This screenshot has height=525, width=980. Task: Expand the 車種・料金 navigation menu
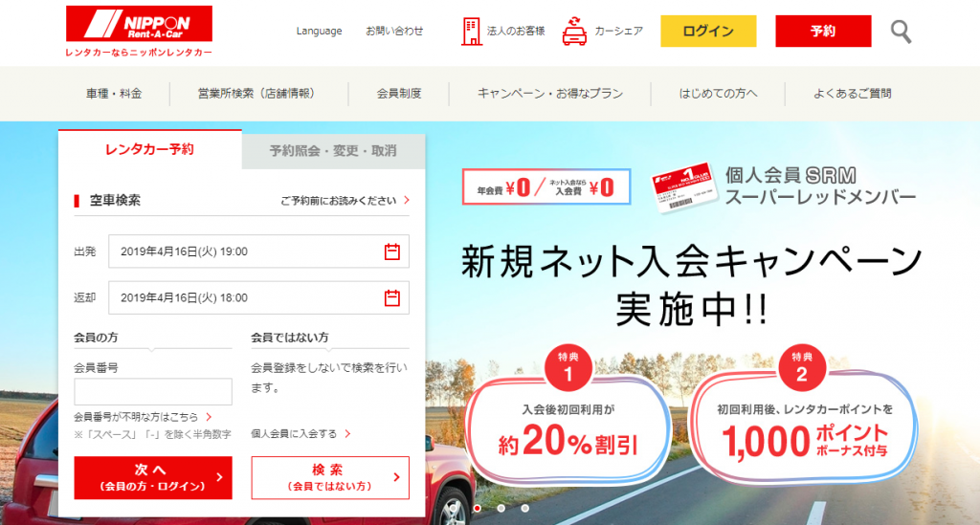click(114, 94)
